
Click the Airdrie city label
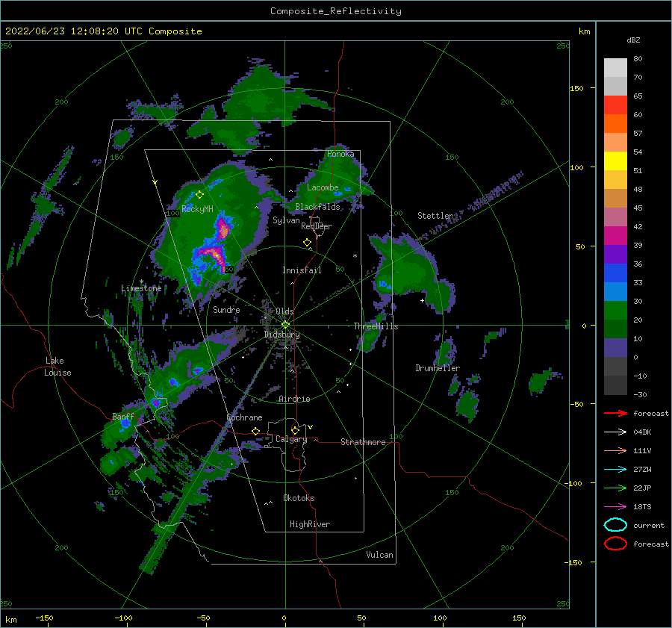[294, 399]
